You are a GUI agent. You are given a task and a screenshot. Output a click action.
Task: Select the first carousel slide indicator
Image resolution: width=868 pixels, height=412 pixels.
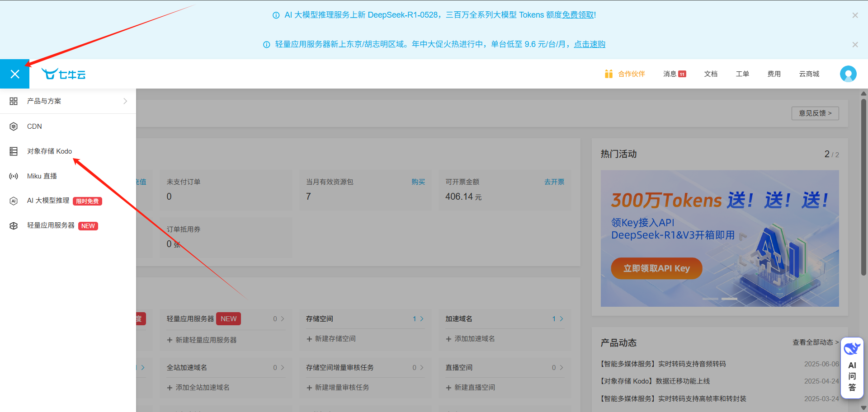pyautogui.click(x=710, y=299)
